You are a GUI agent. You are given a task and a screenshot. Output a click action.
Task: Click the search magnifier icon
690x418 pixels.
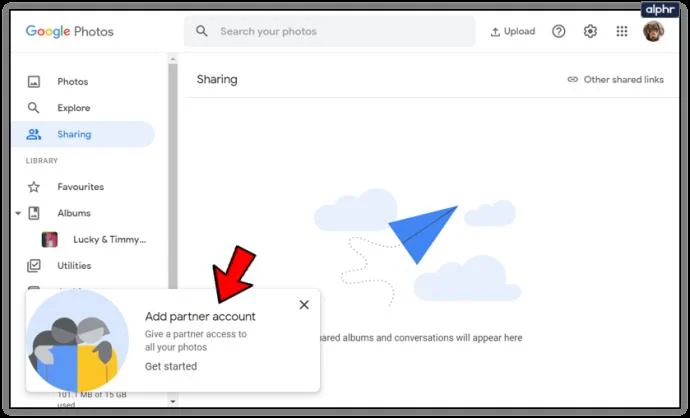202,31
